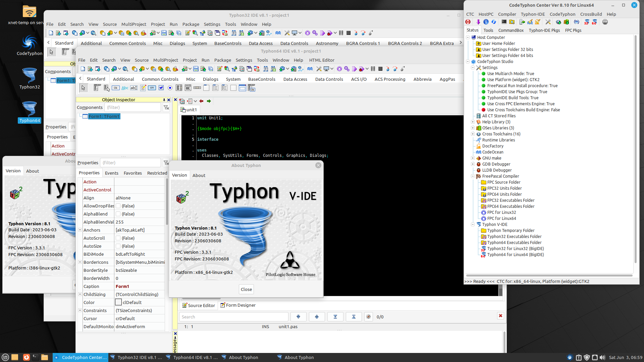The width and height of the screenshot is (644, 362).
Task: Launch Typhon 64 icon in CodeTyphon Center toolbar
Action: (x=594, y=22)
